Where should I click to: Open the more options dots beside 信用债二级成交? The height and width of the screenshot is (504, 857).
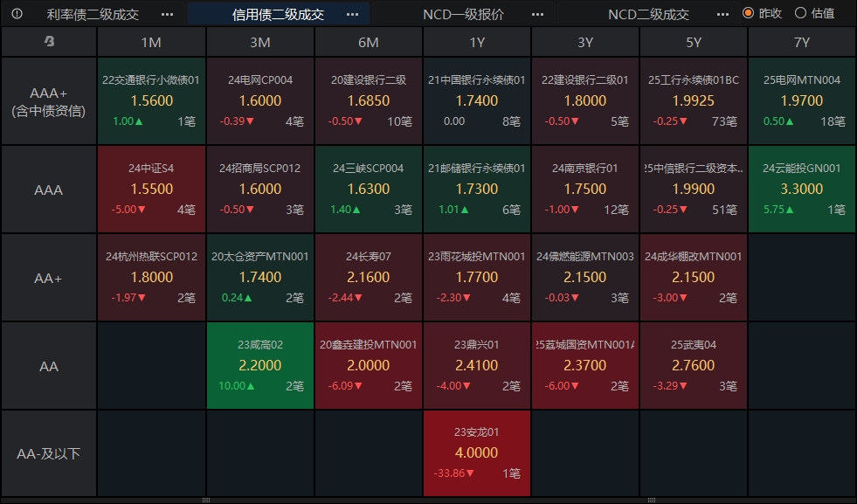coord(353,14)
